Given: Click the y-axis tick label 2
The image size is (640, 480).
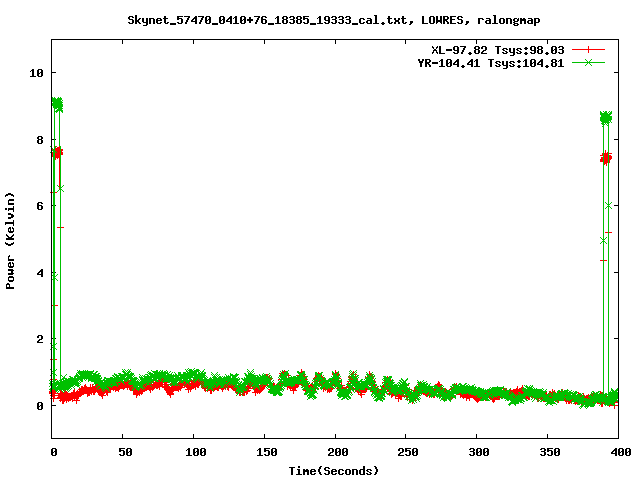Looking at the screenshot, I should 40,339.
